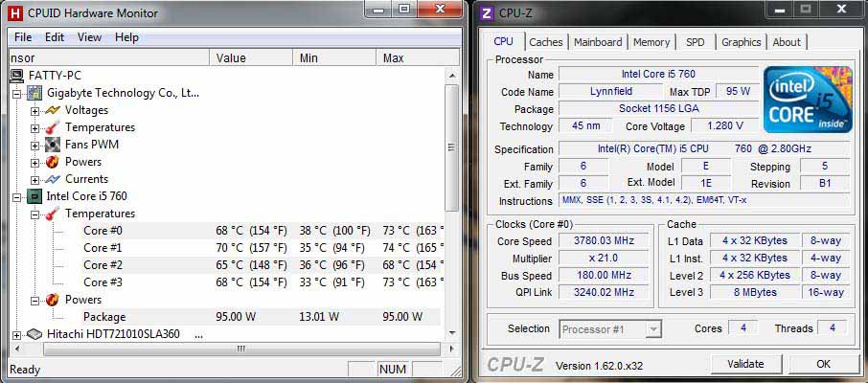The height and width of the screenshot is (383, 868).
Task: Expand the motherboard Temperatures node
Action: click(34, 128)
